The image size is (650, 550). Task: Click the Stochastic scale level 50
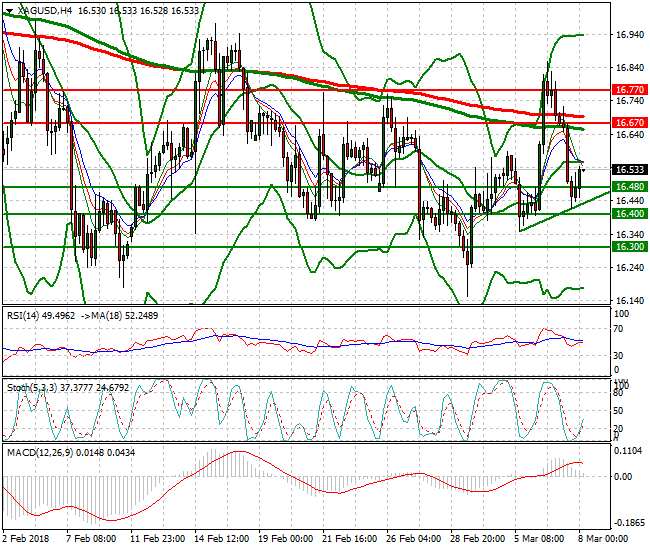tap(618, 411)
